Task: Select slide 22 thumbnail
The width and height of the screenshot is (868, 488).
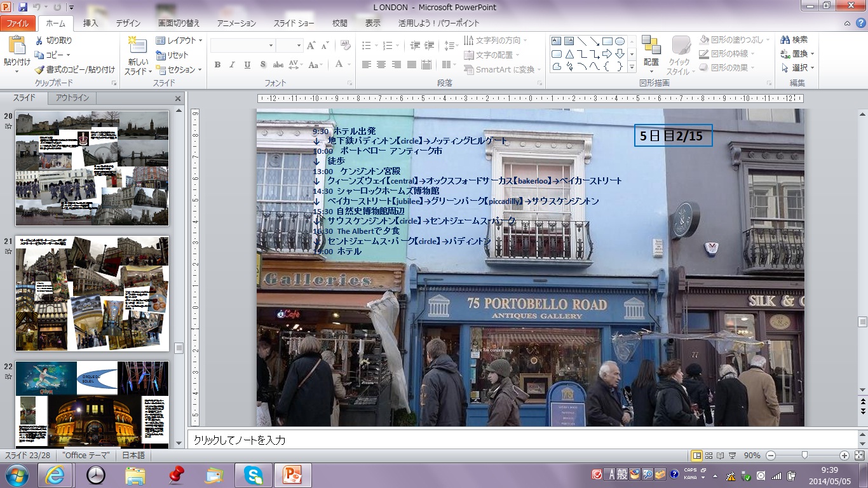Action: pyautogui.click(x=92, y=404)
